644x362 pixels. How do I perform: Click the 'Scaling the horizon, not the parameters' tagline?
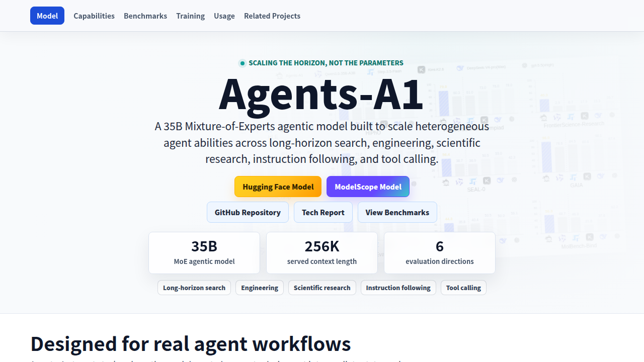point(321,63)
